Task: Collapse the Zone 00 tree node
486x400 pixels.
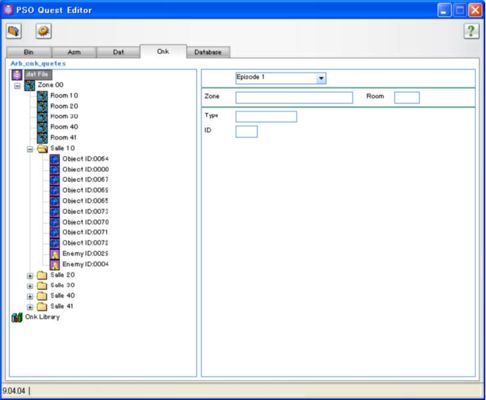Action: click(x=17, y=86)
